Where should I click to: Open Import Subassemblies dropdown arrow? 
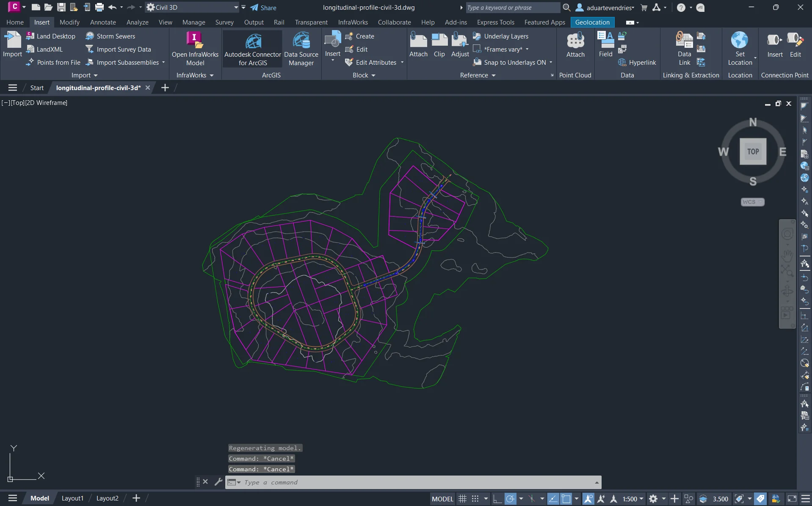click(163, 63)
